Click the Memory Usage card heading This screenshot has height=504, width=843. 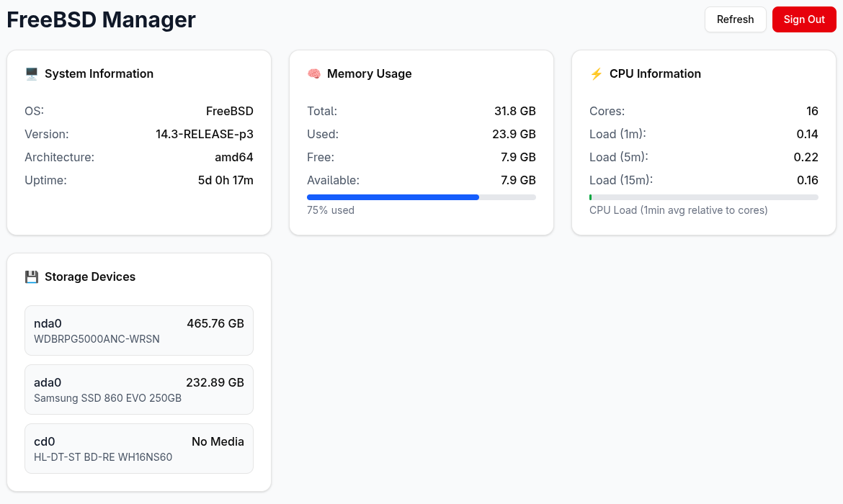[369, 73]
